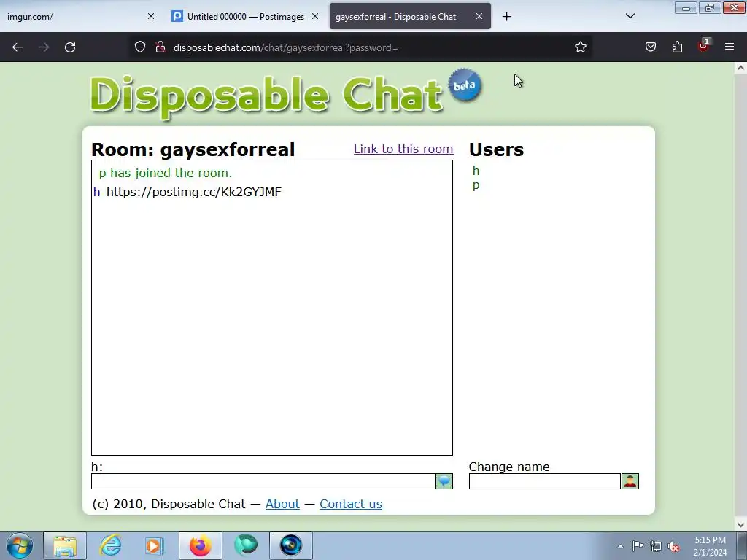Open the green swirl taskbar application
Viewport: 747px width, 560px height.
[246, 545]
